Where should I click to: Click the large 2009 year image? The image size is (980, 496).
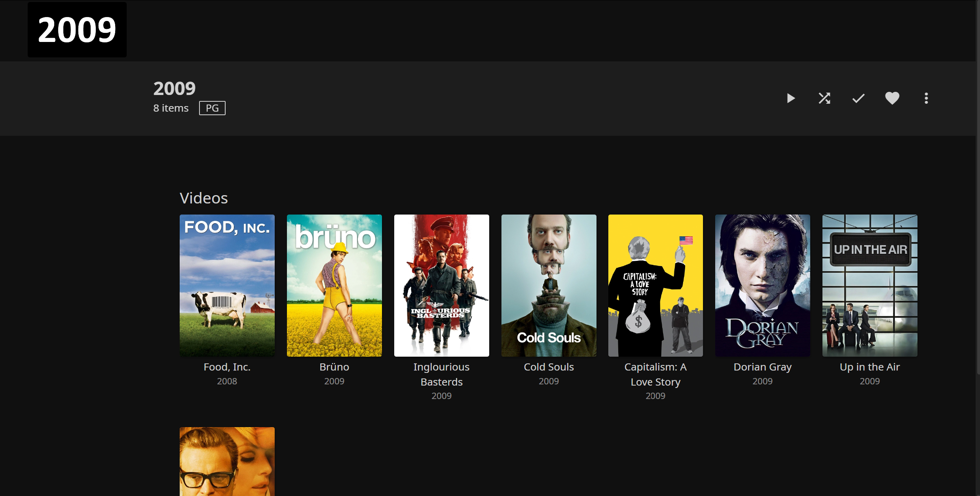point(77,30)
